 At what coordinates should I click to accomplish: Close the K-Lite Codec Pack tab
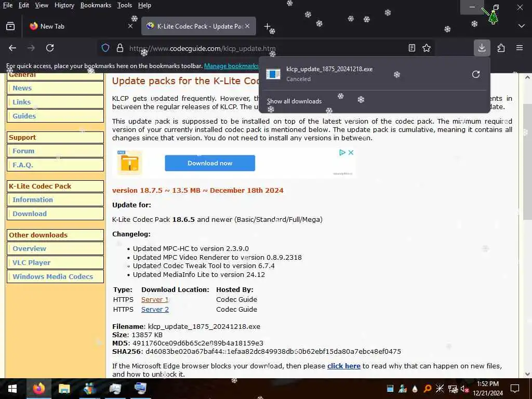pos(247,26)
